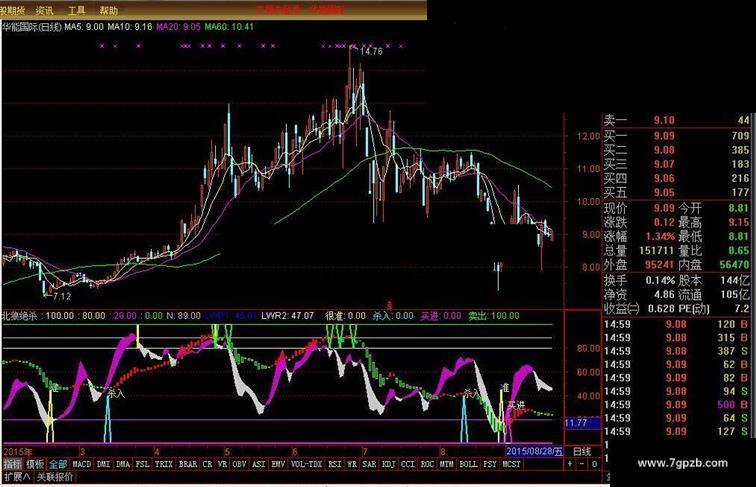Switch indicator to MTM
The height and width of the screenshot is (487, 756).
pos(446,464)
